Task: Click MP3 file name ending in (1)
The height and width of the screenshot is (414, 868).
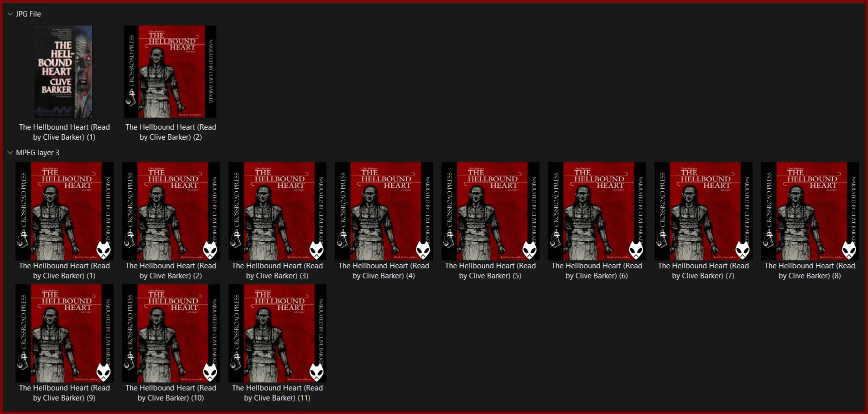Action: point(64,271)
